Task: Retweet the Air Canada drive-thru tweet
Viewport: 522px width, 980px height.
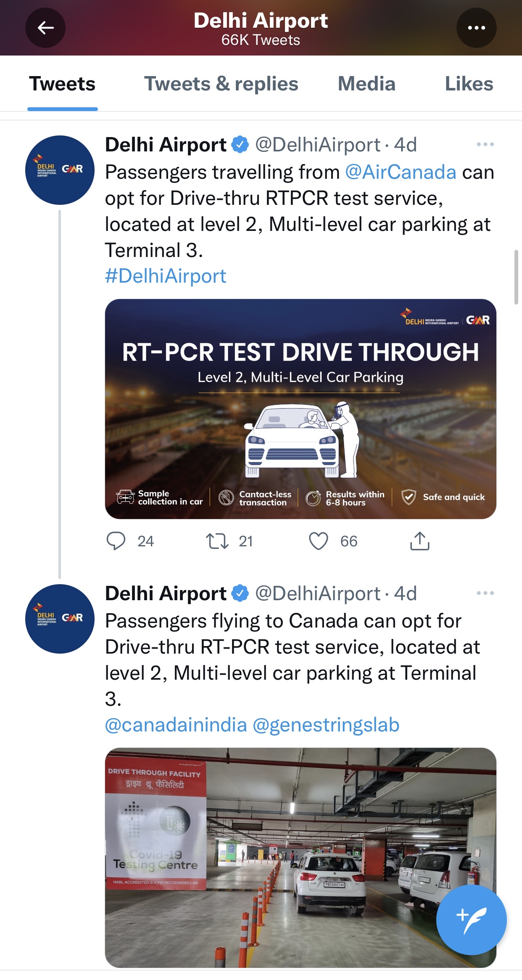Action: pyautogui.click(x=217, y=541)
